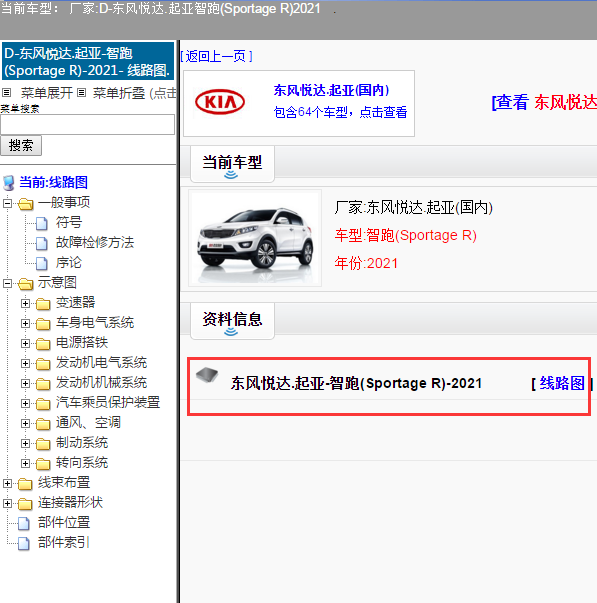Open 部件位置 in the tree
The height and width of the screenshot is (603, 597).
[x=64, y=523]
